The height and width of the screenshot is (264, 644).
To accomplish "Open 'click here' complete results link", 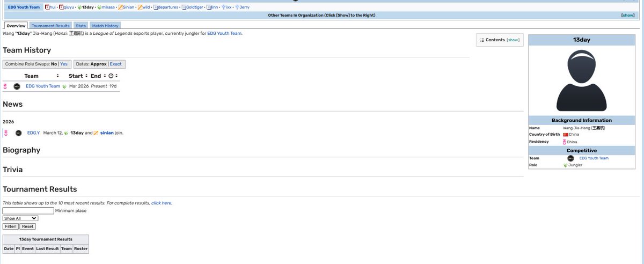I will click(162, 203).
